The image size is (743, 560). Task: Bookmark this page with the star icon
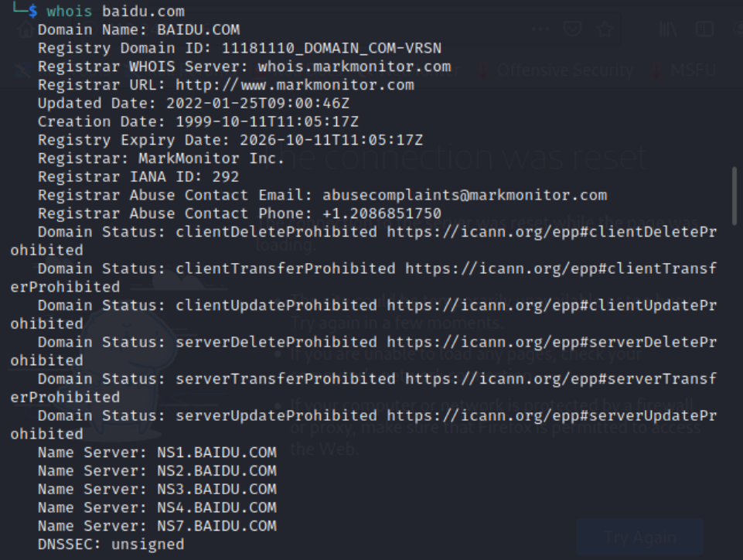tap(605, 29)
